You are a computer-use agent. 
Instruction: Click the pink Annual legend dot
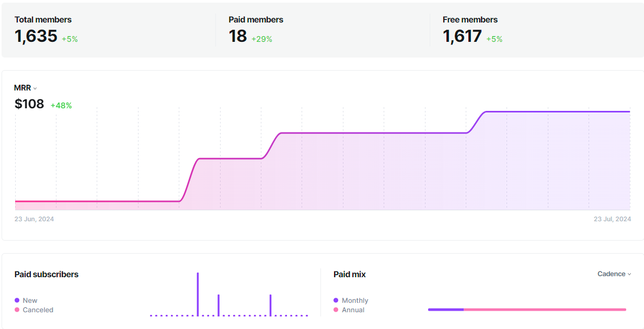pos(336,310)
